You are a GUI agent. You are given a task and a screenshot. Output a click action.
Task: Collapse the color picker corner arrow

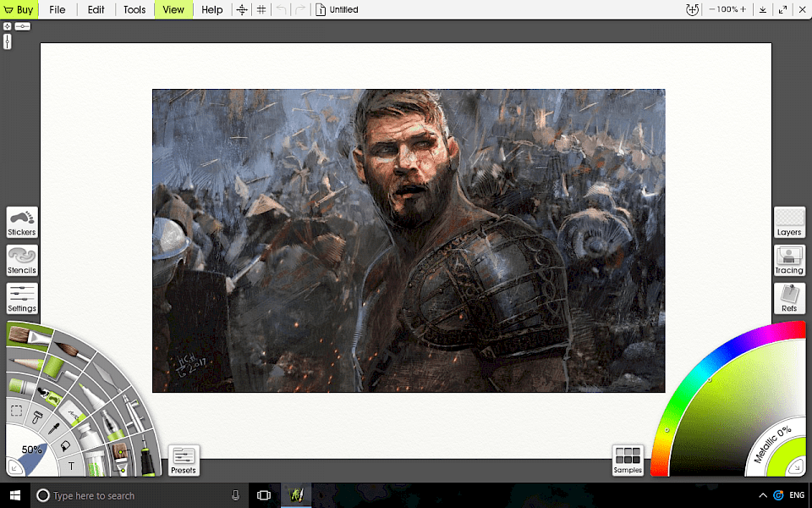pyautogui.click(x=796, y=467)
